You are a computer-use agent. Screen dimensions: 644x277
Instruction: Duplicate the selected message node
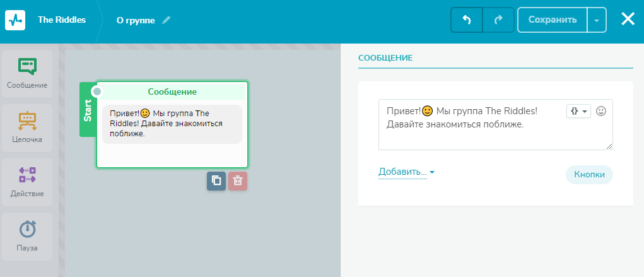point(216,181)
